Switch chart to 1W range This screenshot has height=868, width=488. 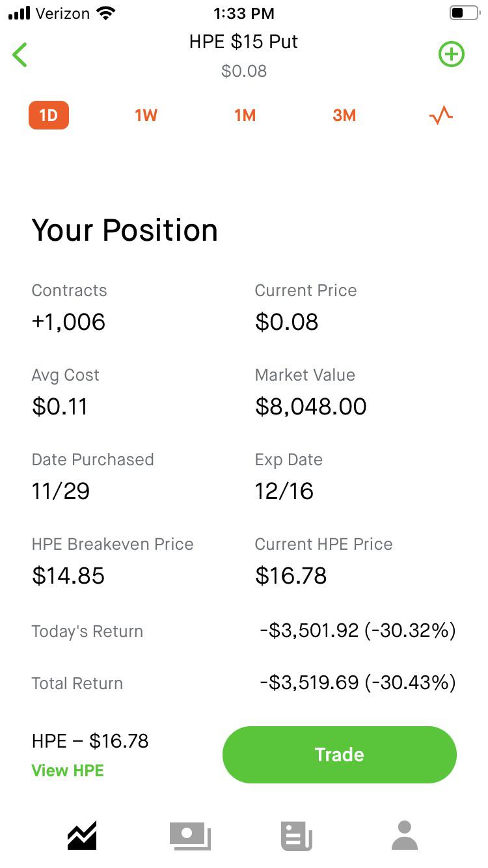click(146, 116)
